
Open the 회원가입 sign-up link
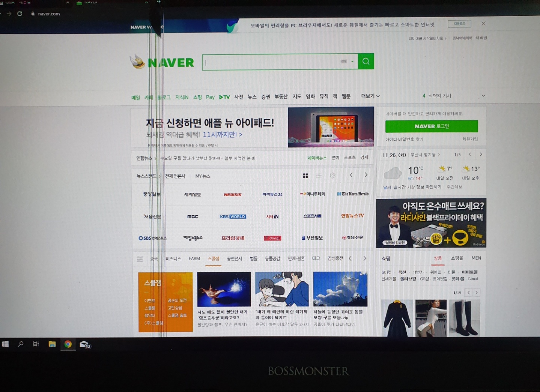coord(470,139)
